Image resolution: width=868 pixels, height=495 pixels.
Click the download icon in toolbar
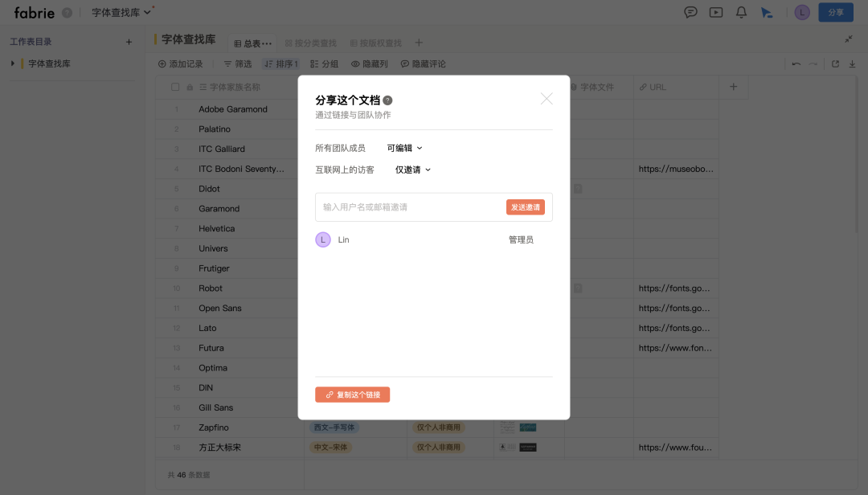coord(853,64)
